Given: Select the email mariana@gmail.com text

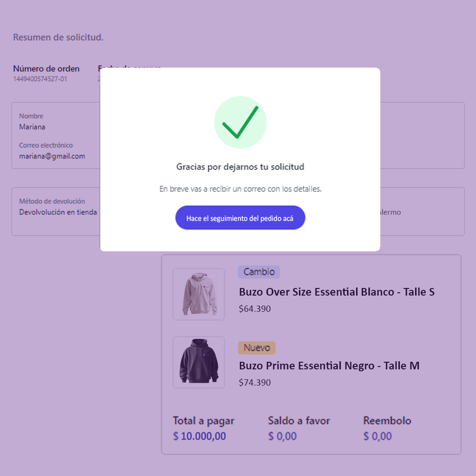Looking at the screenshot, I should click(52, 156).
